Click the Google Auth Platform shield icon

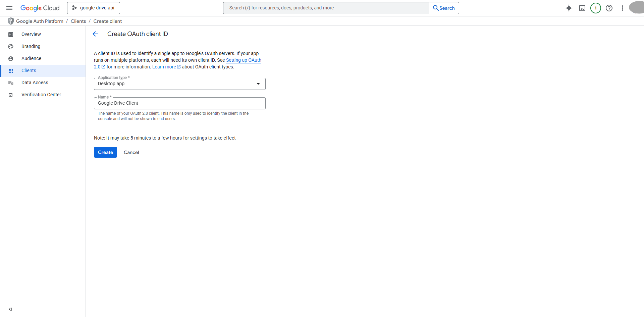(11, 21)
